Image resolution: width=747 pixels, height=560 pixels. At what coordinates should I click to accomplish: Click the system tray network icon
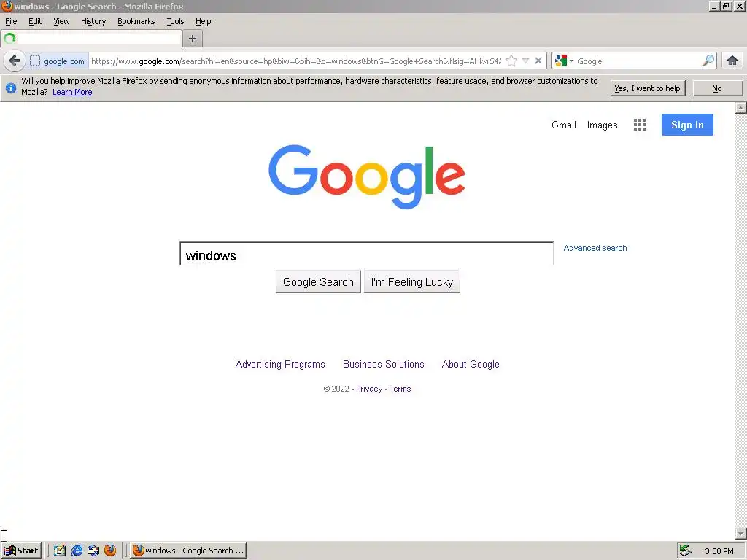click(x=685, y=551)
